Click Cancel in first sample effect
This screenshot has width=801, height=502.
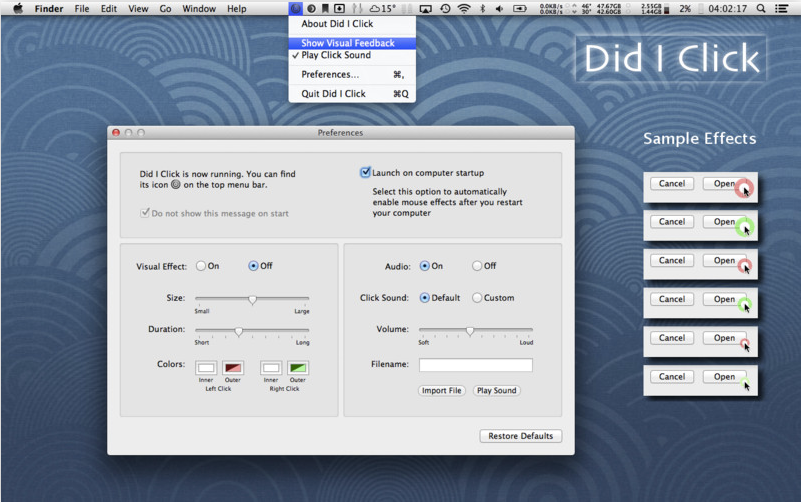click(672, 183)
